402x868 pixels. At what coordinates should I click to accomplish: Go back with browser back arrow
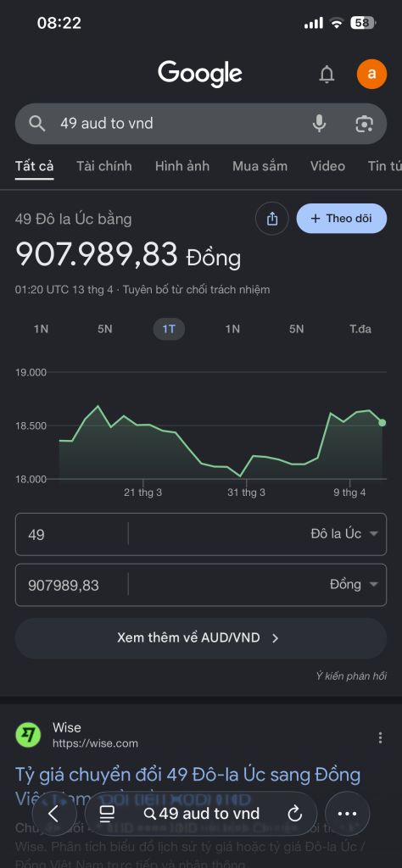click(53, 813)
